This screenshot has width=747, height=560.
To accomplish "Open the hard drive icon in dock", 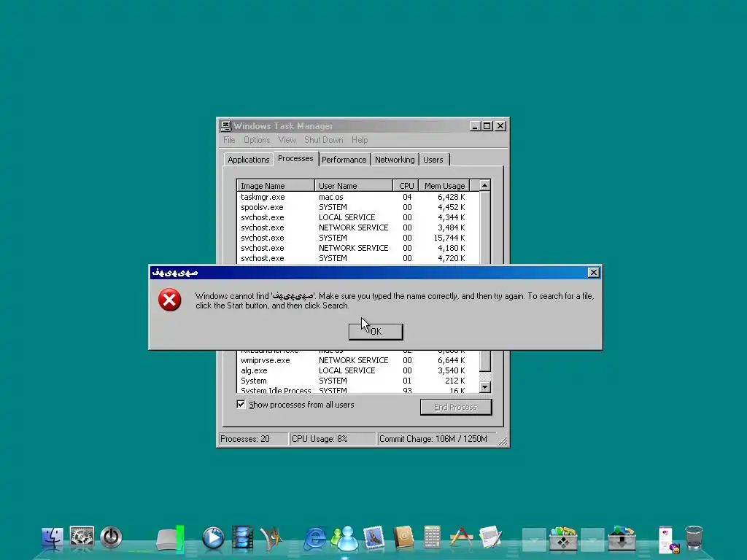I will [x=170, y=539].
